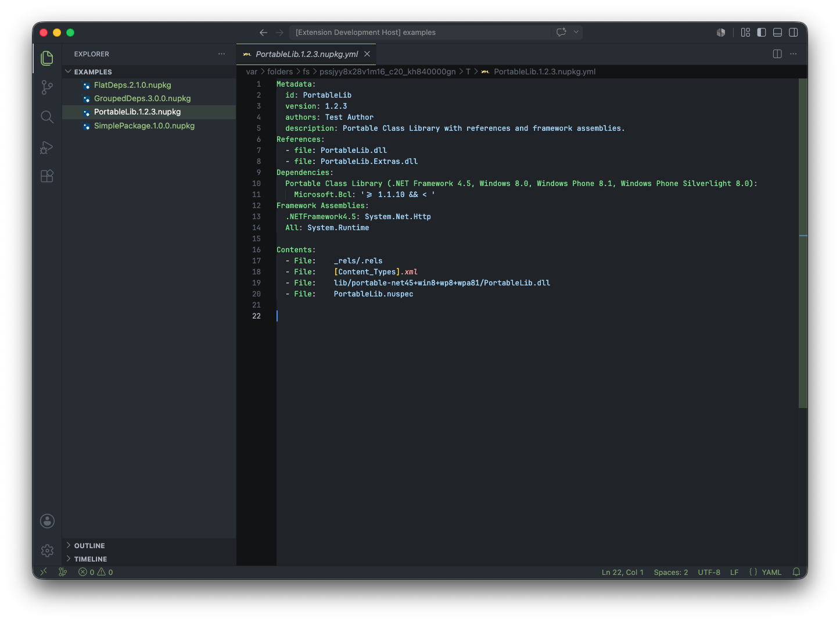Click the 'folders' breadcrumb segment
The image size is (840, 622).
click(x=280, y=72)
